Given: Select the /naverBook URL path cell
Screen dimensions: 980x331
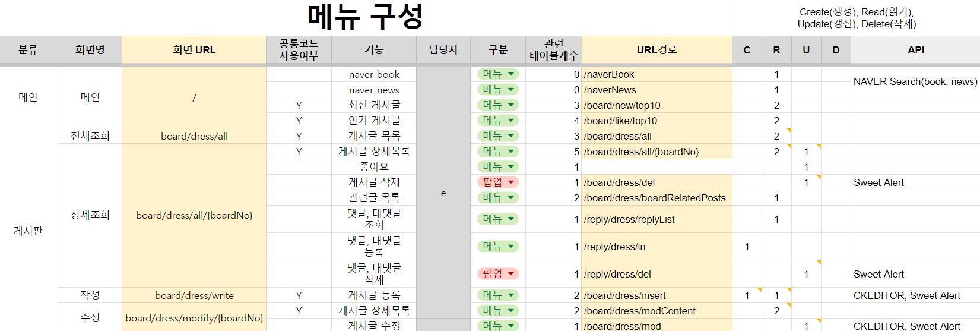Looking at the screenshot, I should [x=656, y=74].
